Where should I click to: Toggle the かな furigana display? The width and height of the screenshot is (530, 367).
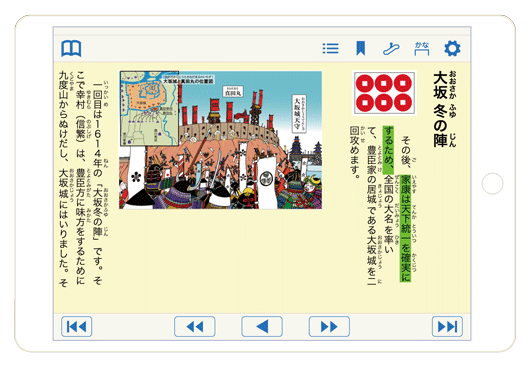(x=422, y=48)
